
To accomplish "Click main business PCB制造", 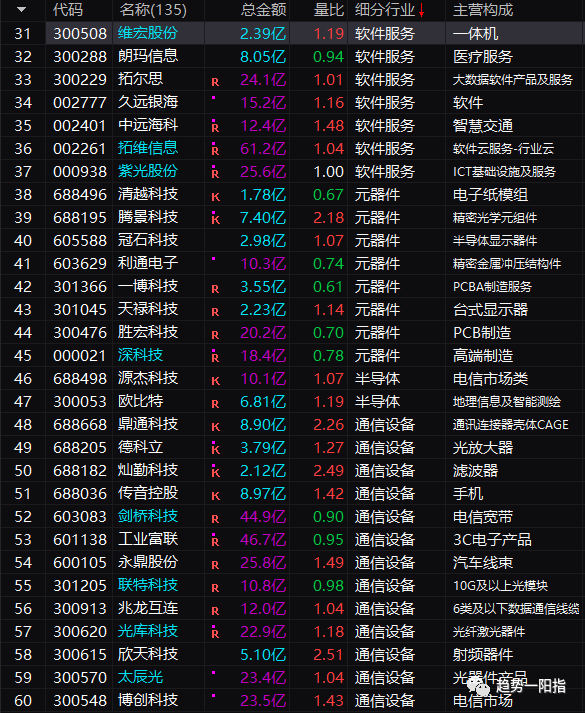I will click(x=482, y=333).
